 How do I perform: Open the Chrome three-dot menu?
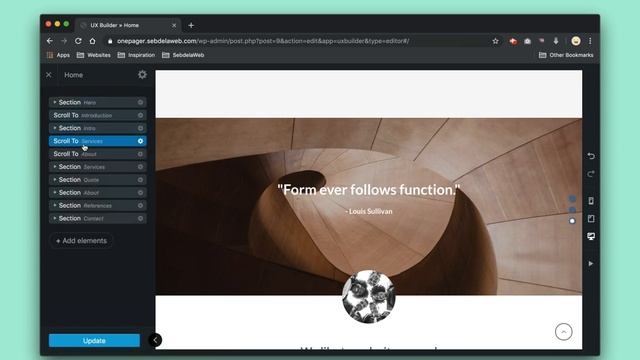590,41
